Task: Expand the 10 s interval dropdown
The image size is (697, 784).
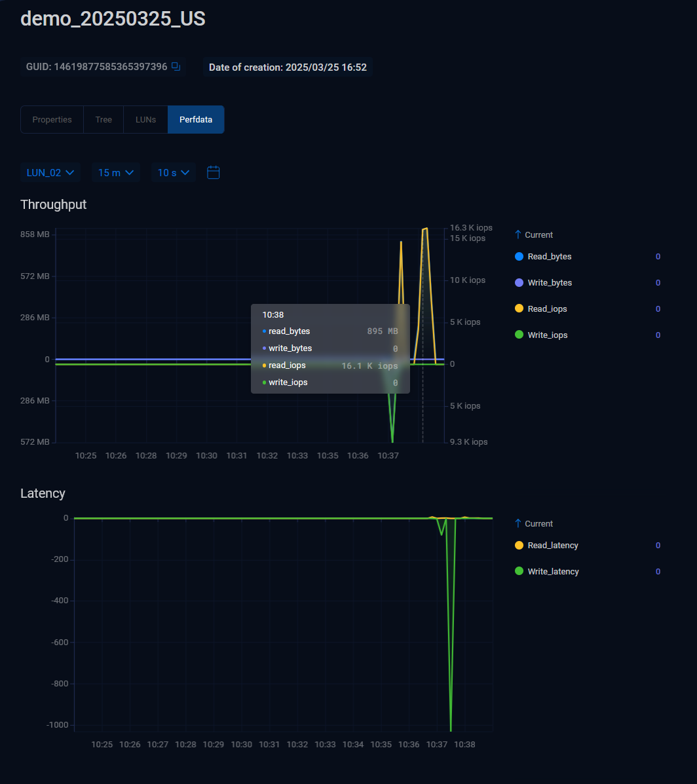Action: pyautogui.click(x=173, y=172)
